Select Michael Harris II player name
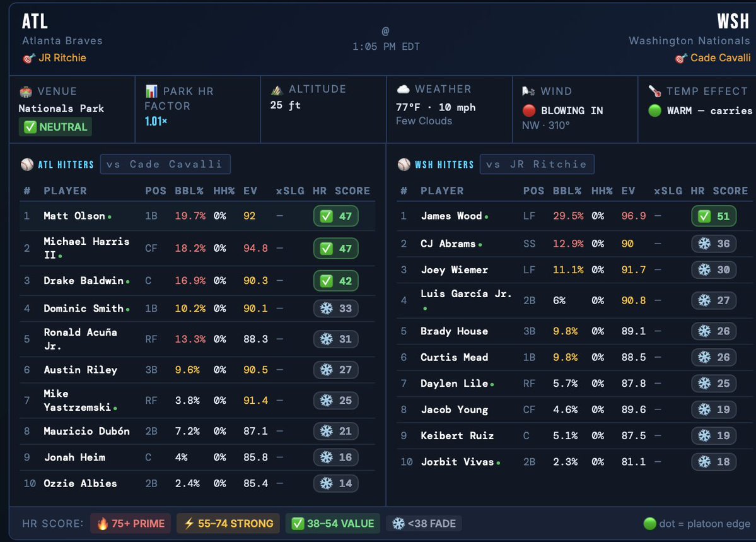Viewport: 756px width, 542px height. (x=86, y=248)
